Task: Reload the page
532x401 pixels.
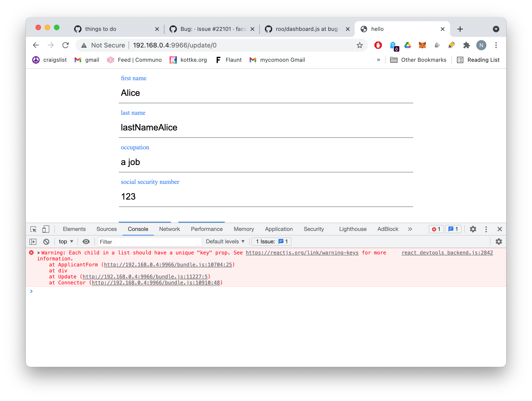Action: [65, 45]
